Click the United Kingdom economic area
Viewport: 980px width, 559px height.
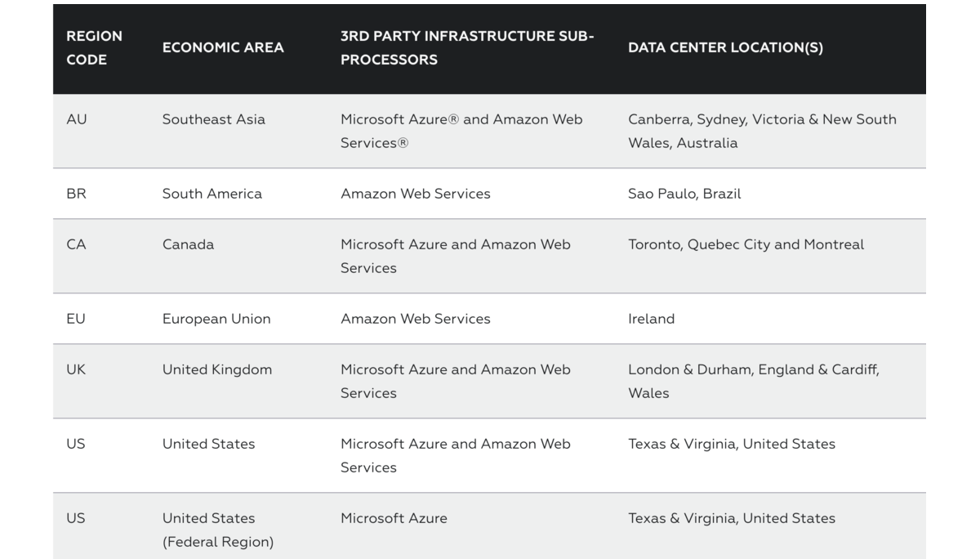coord(217,369)
